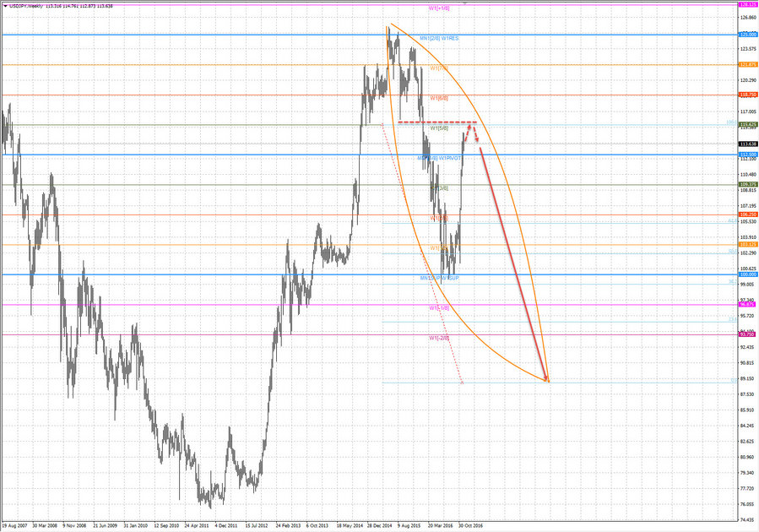Click the 24 Feb 2013 date label

point(288,525)
